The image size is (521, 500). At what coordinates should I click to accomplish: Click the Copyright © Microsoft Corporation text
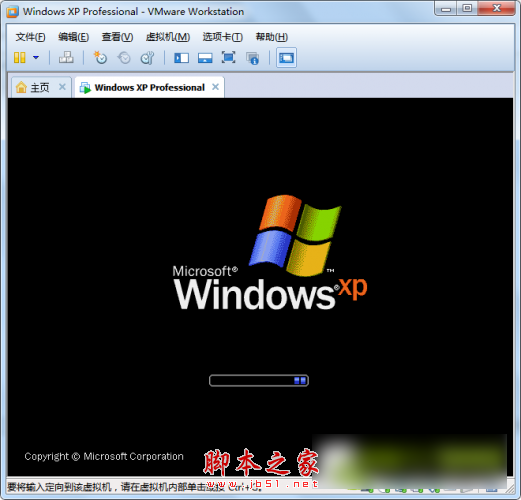104,456
